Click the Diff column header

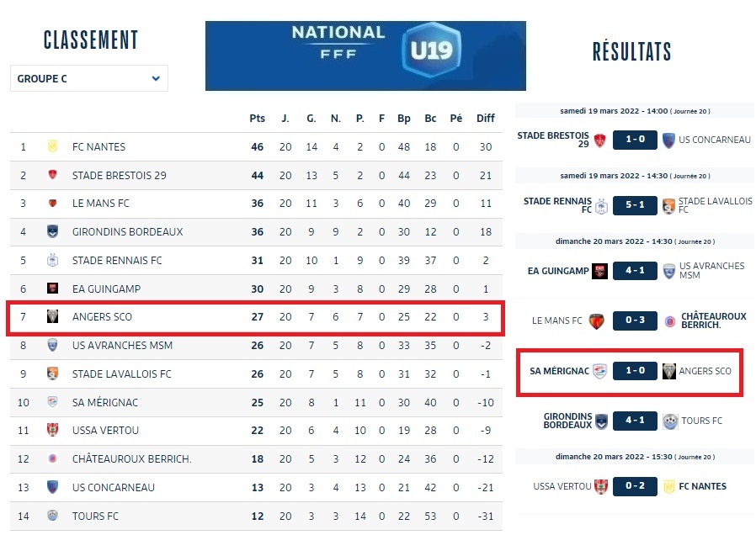pyautogui.click(x=486, y=119)
